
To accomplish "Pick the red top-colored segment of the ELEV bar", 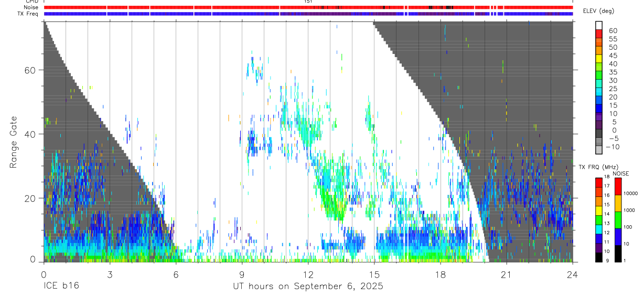I will (x=598, y=33).
